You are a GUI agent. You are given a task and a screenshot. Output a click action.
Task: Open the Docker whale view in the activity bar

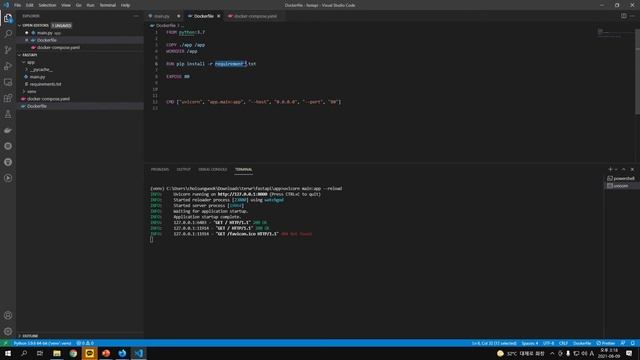pos(8,130)
